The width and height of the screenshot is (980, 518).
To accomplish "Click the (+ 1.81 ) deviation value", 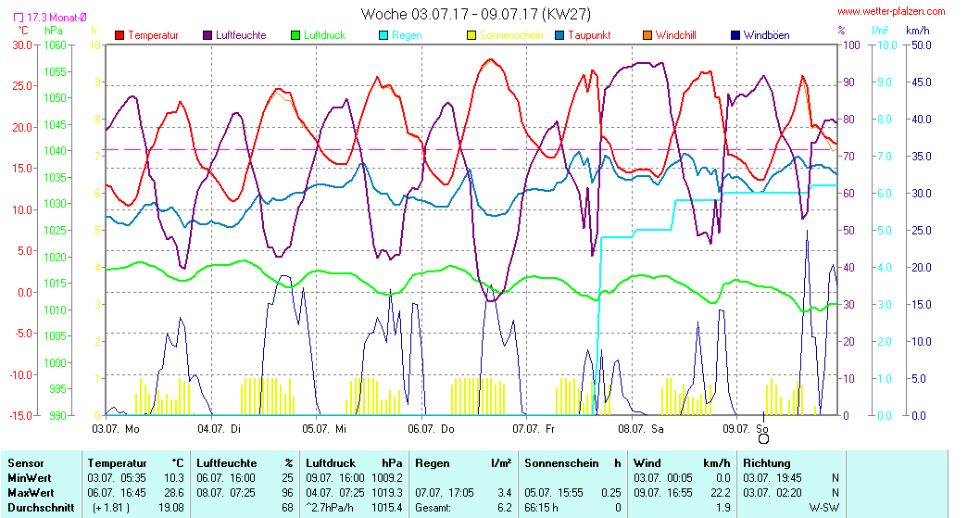I will [x=111, y=508].
